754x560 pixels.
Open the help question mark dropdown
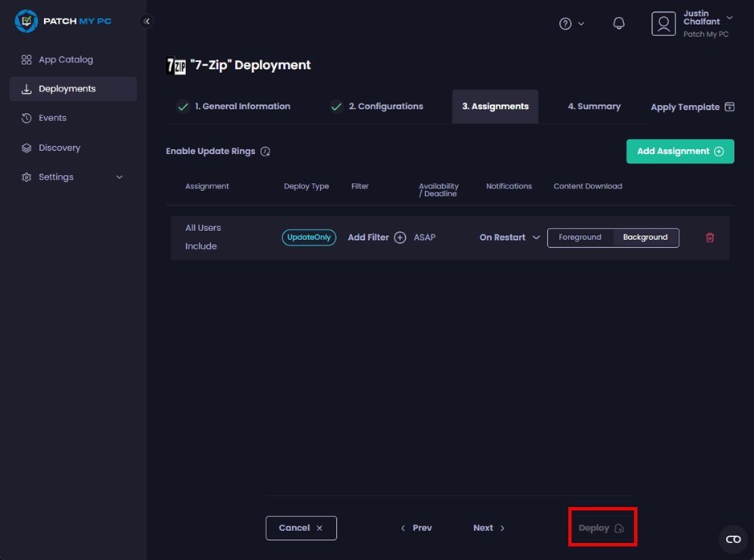[x=571, y=24]
